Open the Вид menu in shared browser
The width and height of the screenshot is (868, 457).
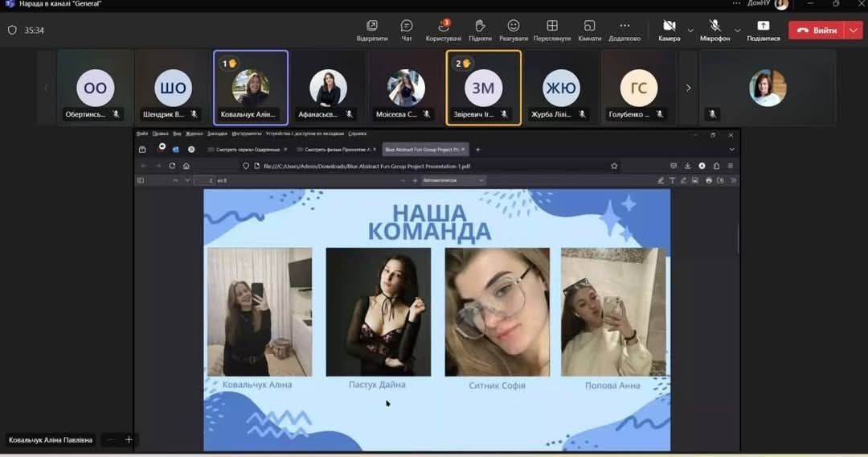coord(177,134)
